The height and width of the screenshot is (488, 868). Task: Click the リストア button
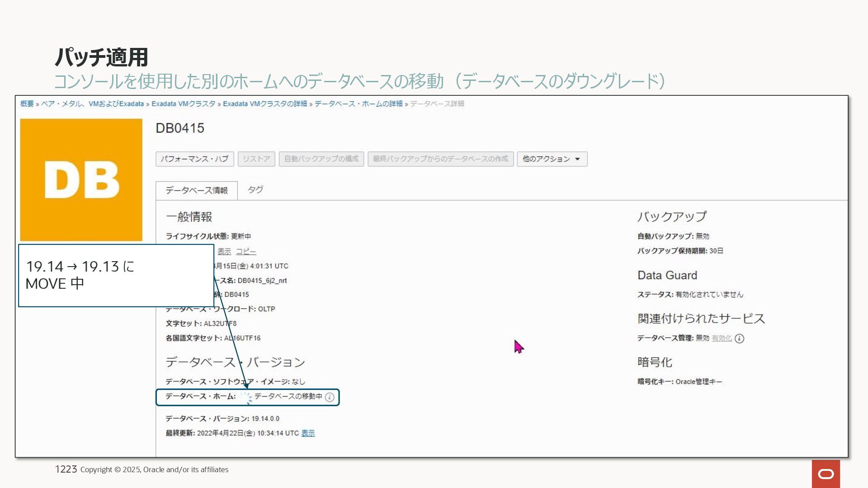(x=256, y=159)
